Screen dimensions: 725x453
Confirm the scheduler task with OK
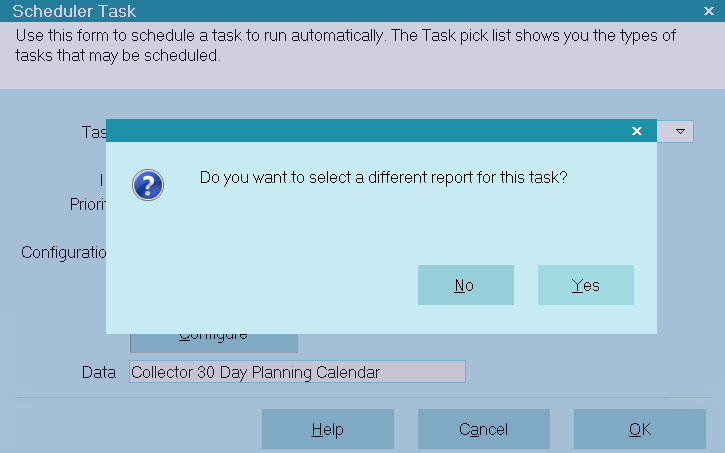[x=640, y=429]
